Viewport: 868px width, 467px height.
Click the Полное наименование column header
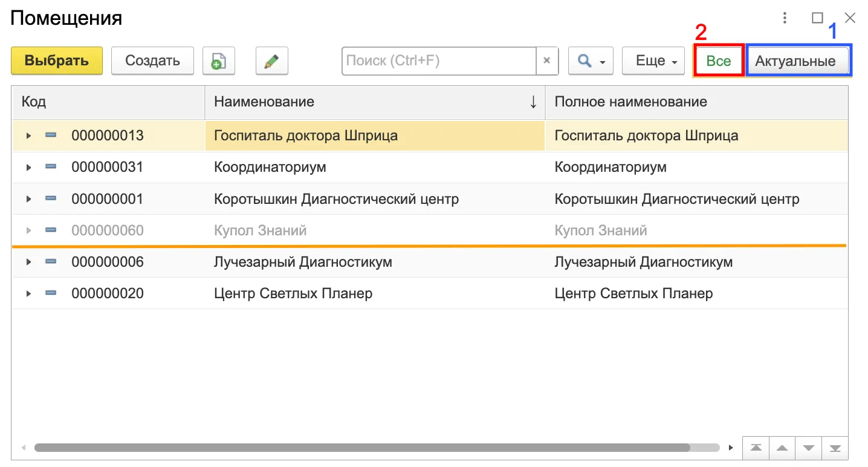pyautogui.click(x=696, y=102)
